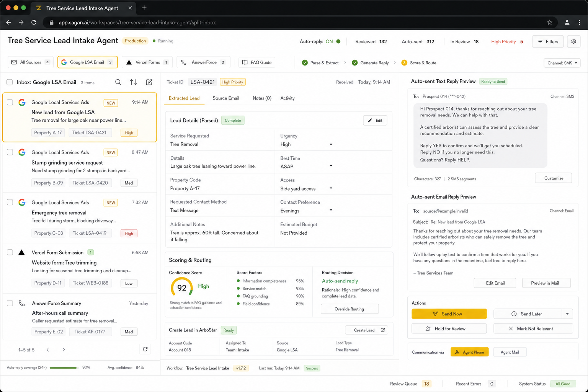Switch to the Source Email tab

[x=226, y=98]
